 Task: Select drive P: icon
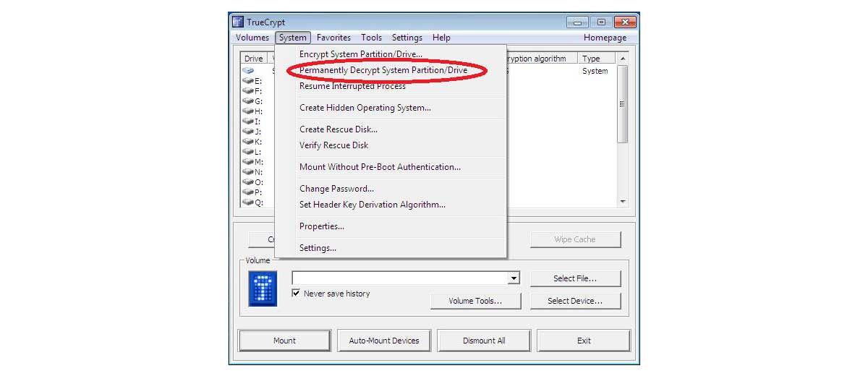[x=248, y=192]
